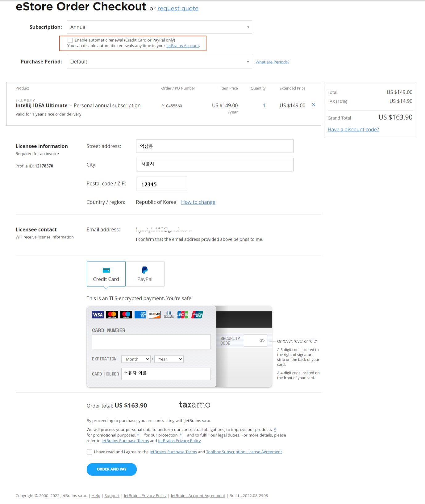Open the request quote link

point(178,8)
